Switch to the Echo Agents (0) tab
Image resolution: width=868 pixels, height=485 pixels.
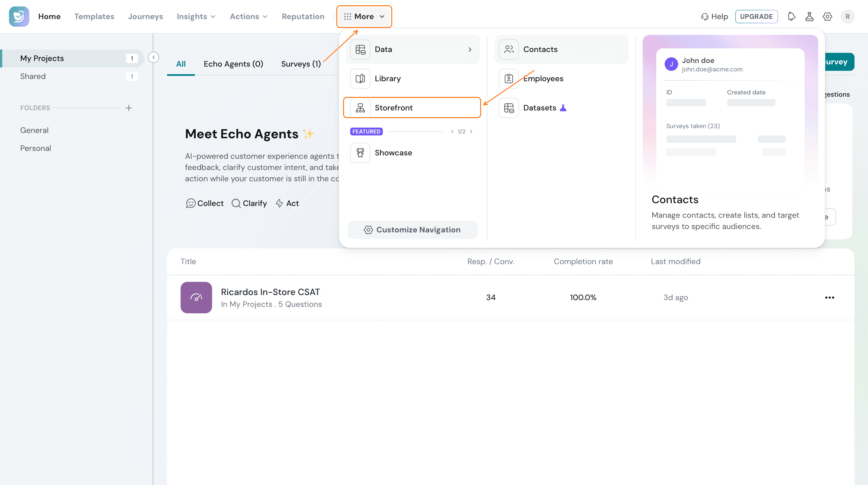click(233, 64)
